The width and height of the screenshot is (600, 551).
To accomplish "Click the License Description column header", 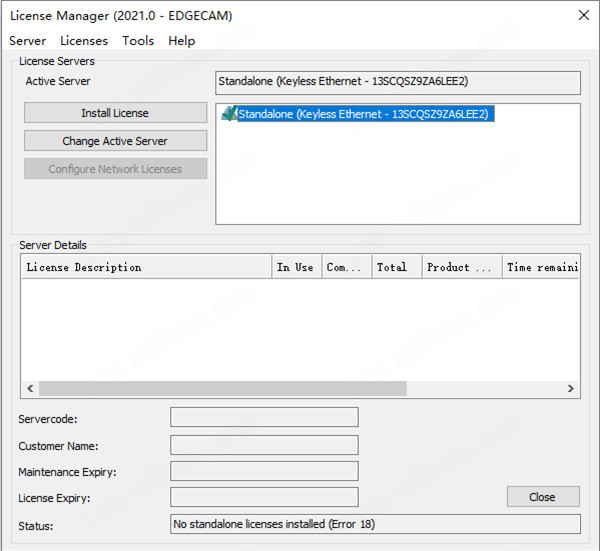I will click(x=146, y=267).
